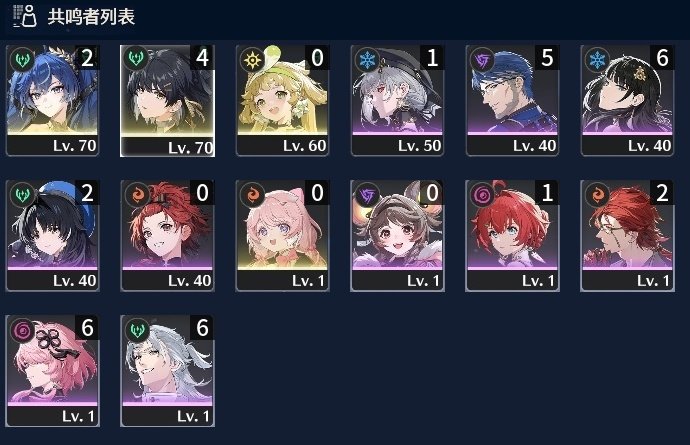Select the black-haired Glacio character with gold hairpin
This screenshot has width=690, height=445.
pos(627,101)
